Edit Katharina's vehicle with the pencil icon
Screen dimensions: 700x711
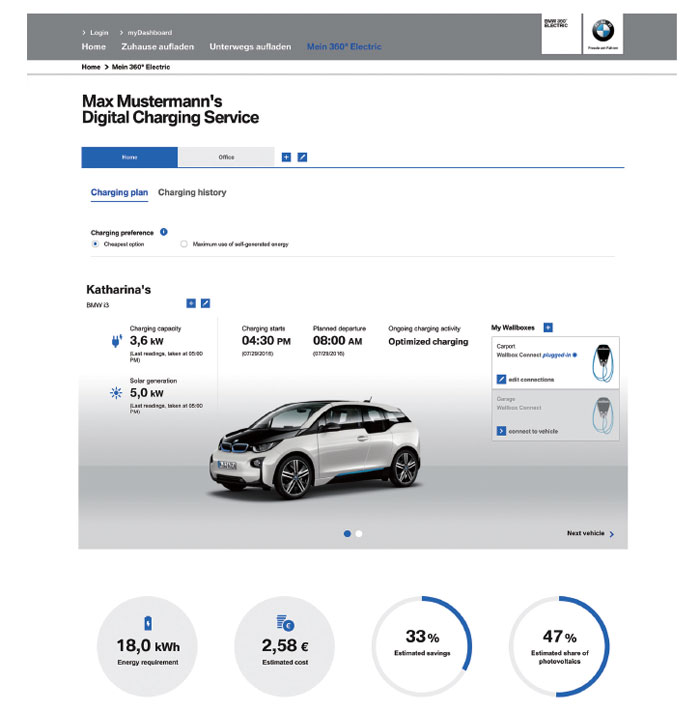pos(205,303)
